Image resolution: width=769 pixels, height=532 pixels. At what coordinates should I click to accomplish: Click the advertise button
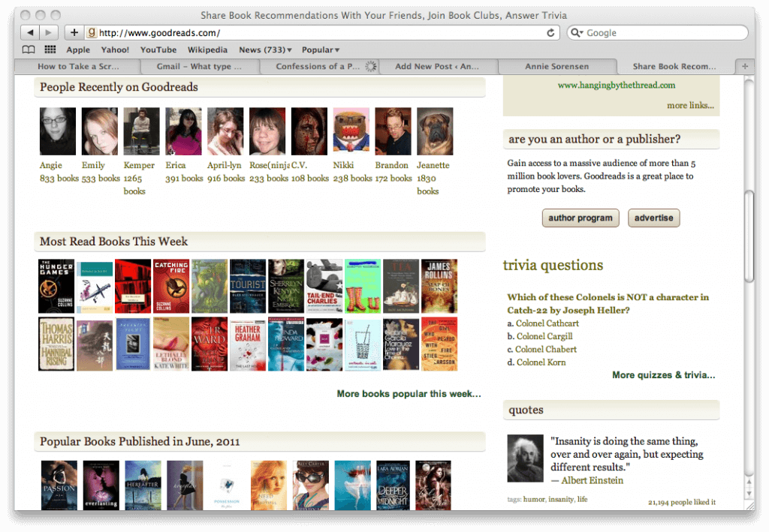click(x=654, y=218)
